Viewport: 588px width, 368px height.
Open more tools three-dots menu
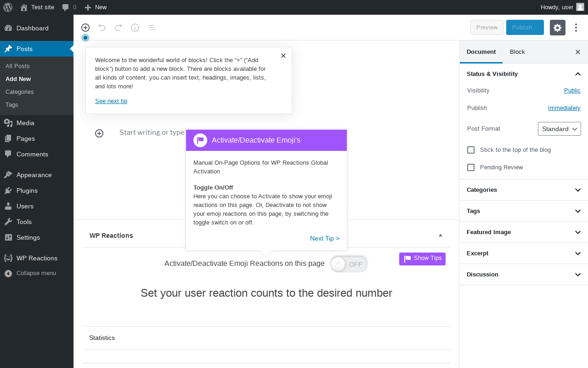pos(576,28)
